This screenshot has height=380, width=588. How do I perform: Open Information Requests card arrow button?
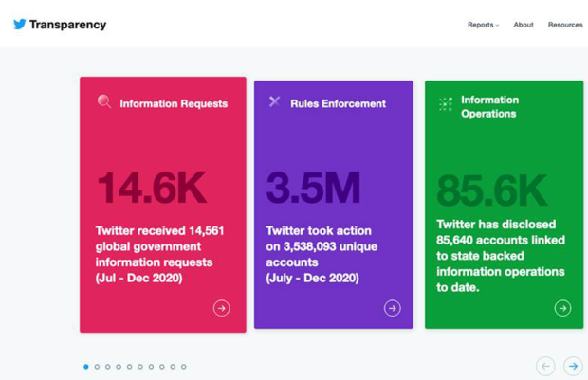point(221,308)
